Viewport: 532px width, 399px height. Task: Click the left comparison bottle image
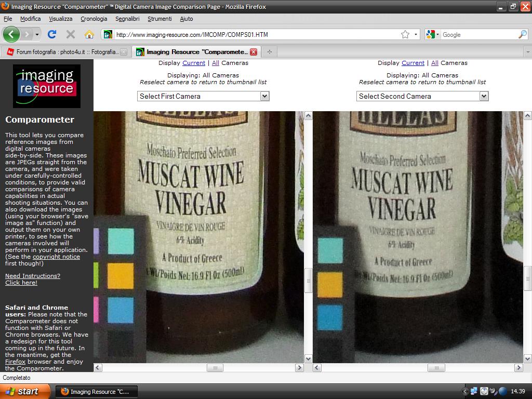coord(199,237)
